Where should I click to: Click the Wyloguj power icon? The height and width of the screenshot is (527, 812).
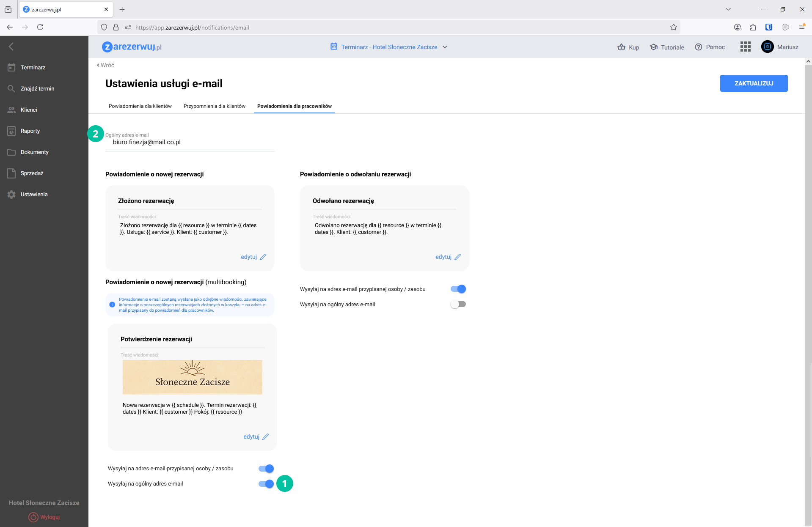[x=33, y=517]
